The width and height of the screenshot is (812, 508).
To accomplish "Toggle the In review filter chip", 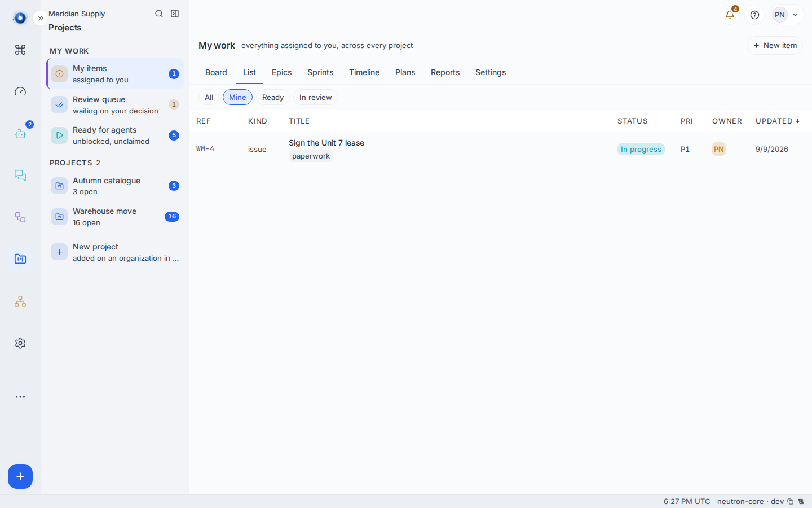I will tap(316, 97).
